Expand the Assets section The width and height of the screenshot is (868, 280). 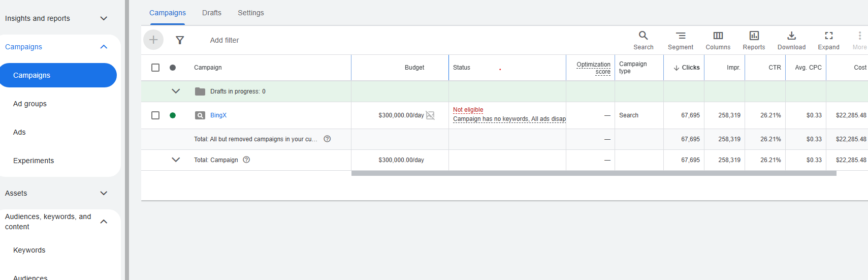(x=104, y=193)
